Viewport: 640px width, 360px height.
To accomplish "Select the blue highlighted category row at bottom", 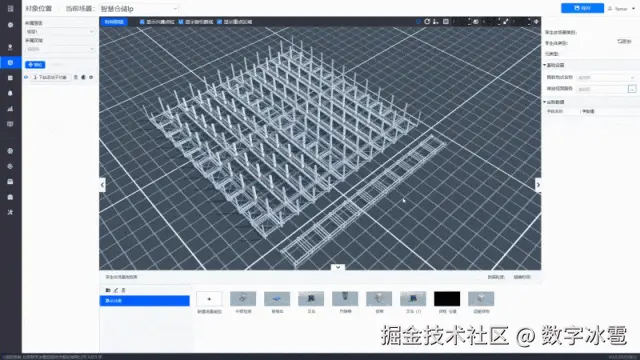I will 144,301.
